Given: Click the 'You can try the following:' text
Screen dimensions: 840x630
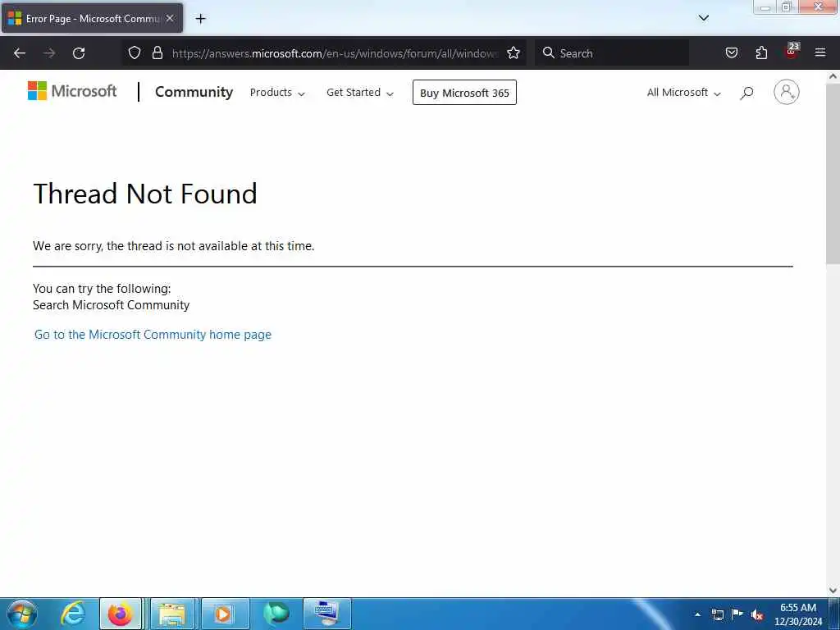Looking at the screenshot, I should tap(102, 288).
